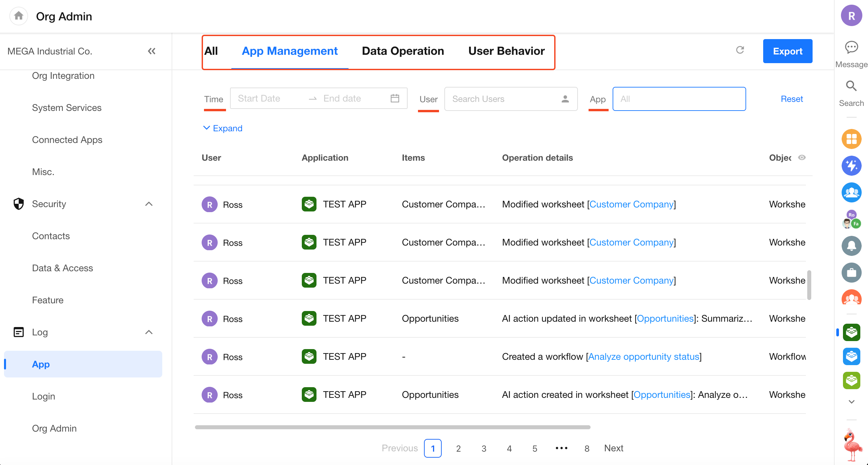Click the blue lightning sparkle icon
Viewport: 868px width, 465px height.
click(851, 166)
